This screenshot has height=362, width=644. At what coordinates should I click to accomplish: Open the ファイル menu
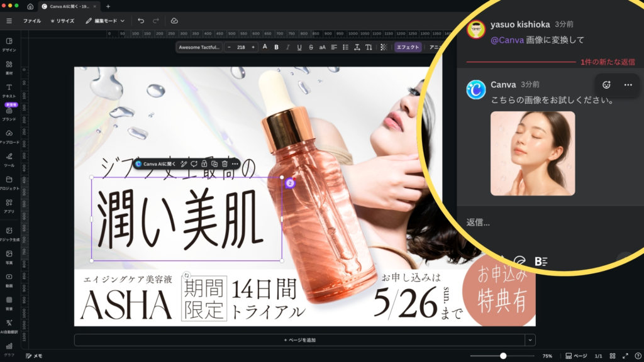pyautogui.click(x=32, y=21)
